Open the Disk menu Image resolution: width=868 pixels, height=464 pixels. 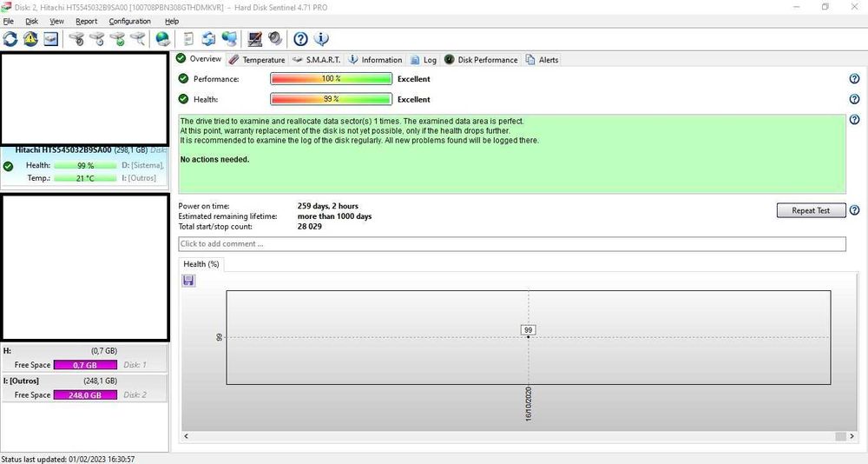[x=31, y=21]
